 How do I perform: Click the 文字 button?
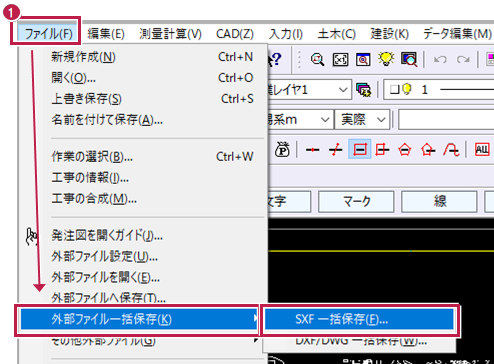[289, 201]
